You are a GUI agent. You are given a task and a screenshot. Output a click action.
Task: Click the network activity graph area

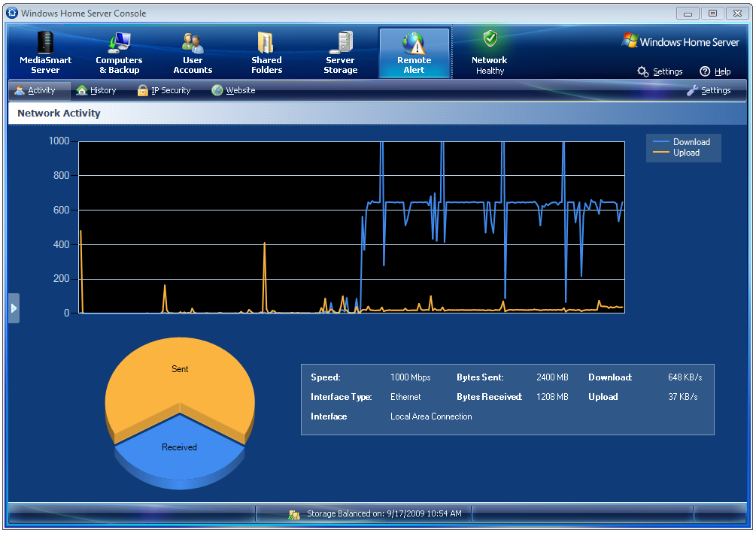click(x=351, y=227)
